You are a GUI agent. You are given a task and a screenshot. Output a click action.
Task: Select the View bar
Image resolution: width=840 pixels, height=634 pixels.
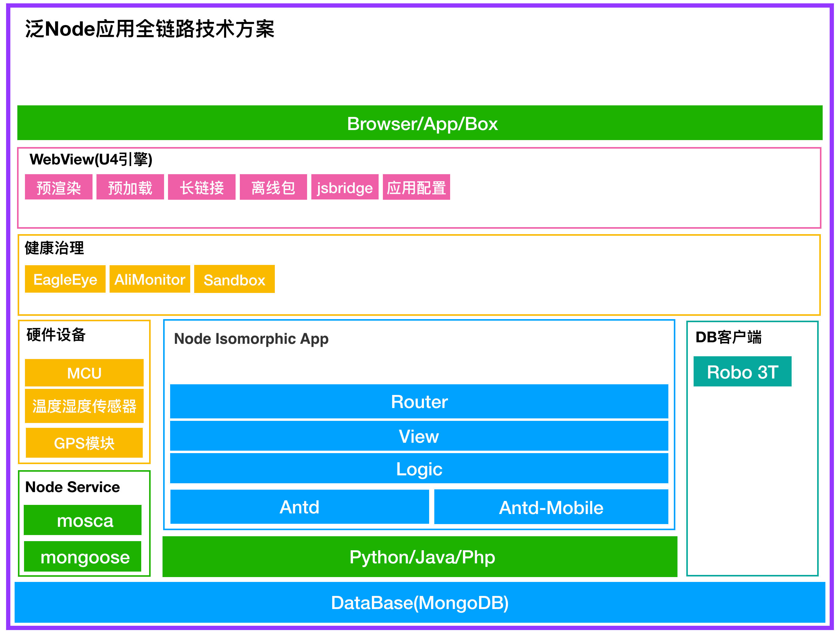point(419,436)
